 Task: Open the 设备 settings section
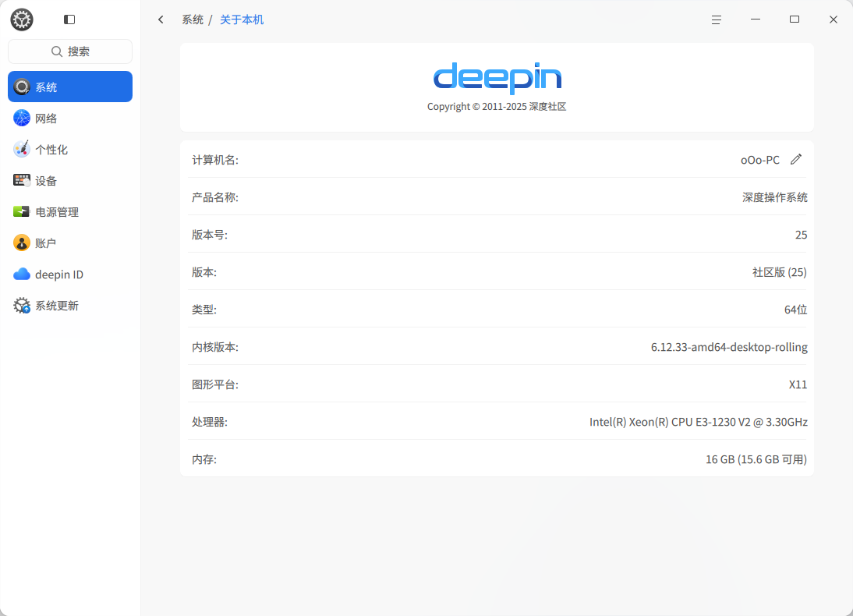pos(70,181)
